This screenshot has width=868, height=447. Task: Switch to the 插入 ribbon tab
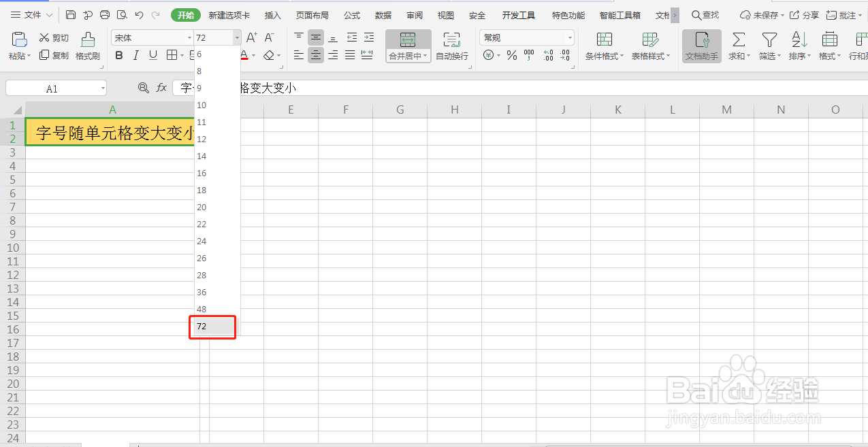272,14
